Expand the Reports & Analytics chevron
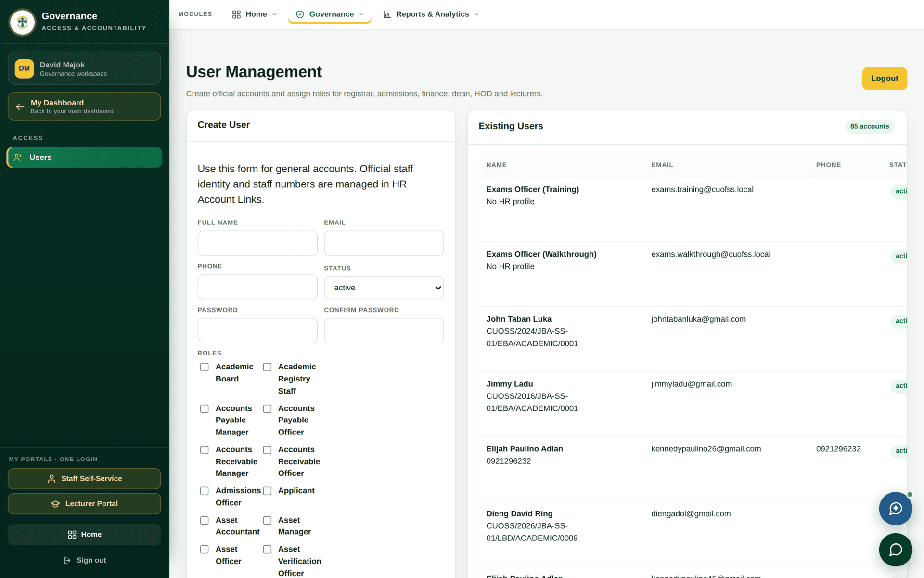924x578 pixels. coord(476,14)
